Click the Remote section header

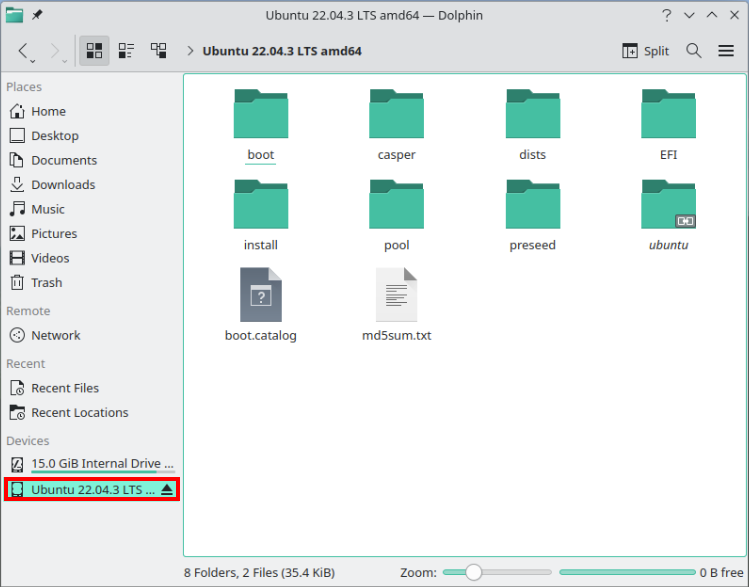click(x=28, y=311)
